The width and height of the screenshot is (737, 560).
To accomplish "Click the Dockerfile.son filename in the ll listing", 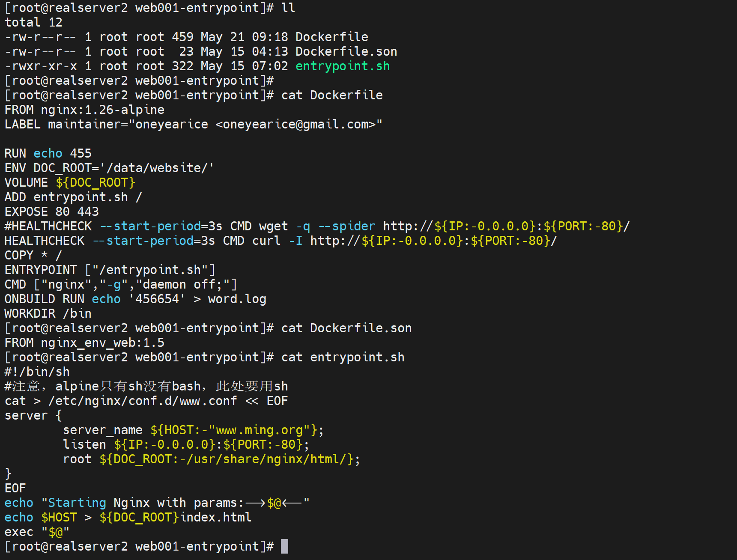I will 346,51.
